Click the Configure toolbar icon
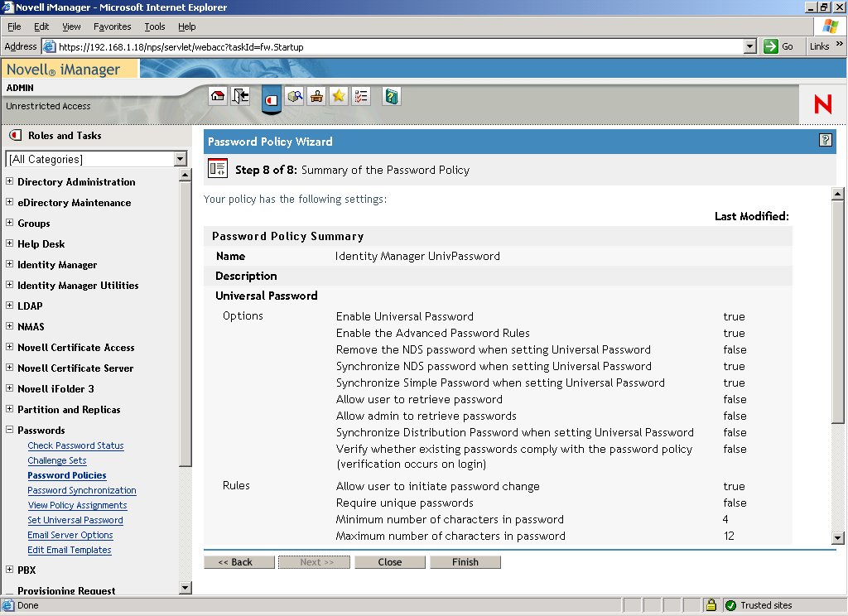This screenshot has height=616, width=848. point(316,96)
